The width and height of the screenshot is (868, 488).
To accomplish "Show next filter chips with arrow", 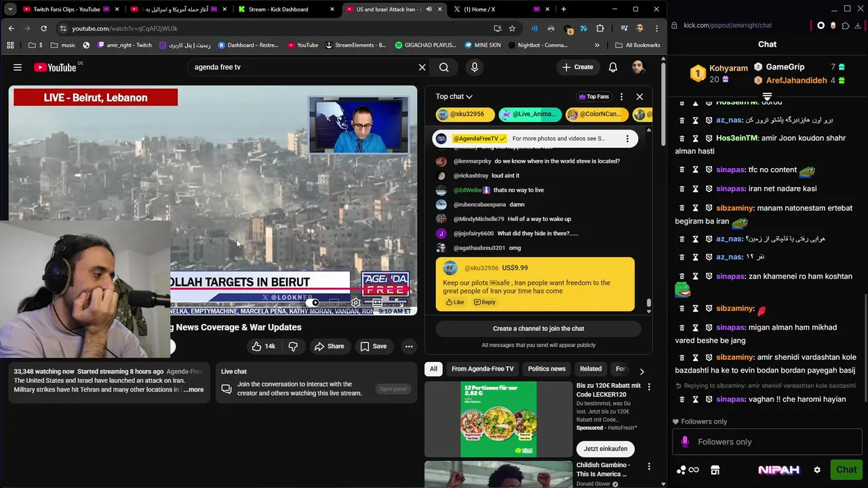I will [642, 371].
